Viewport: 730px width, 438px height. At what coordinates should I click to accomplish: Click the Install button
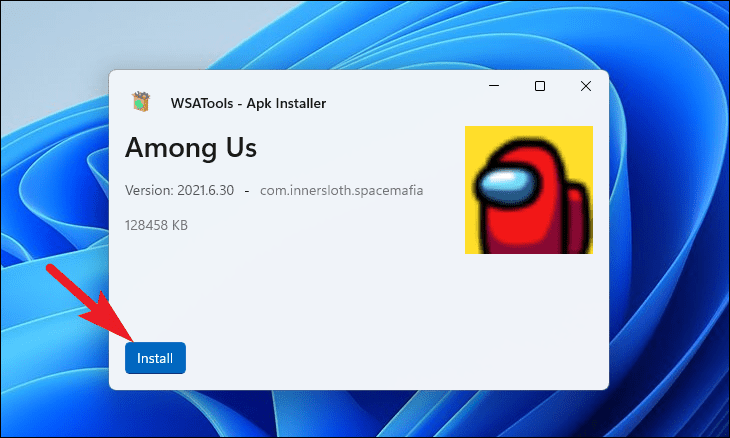click(x=155, y=358)
